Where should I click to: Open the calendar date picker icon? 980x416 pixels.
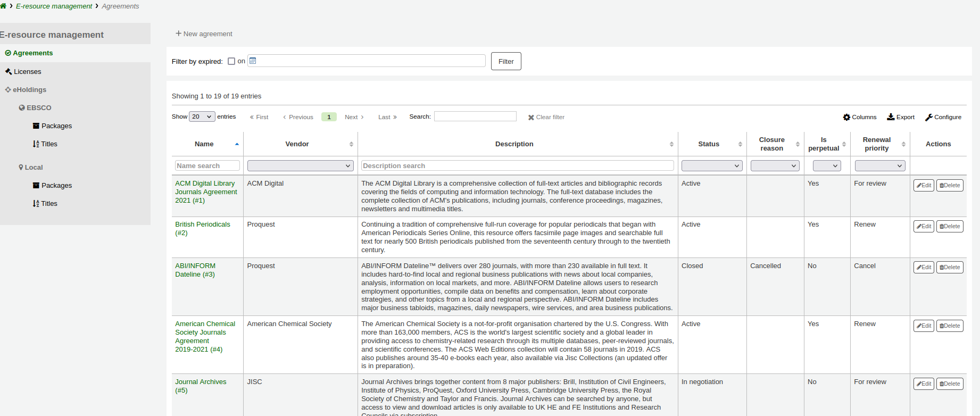(x=253, y=61)
